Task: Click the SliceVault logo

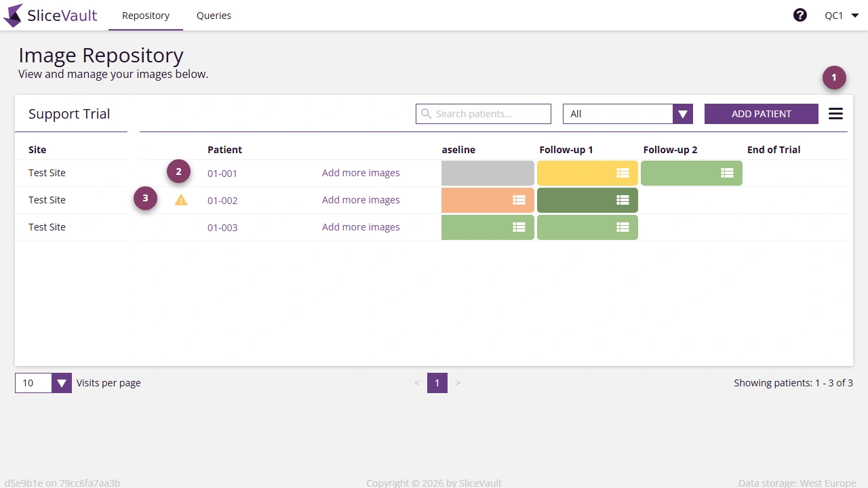Action: 50,15
